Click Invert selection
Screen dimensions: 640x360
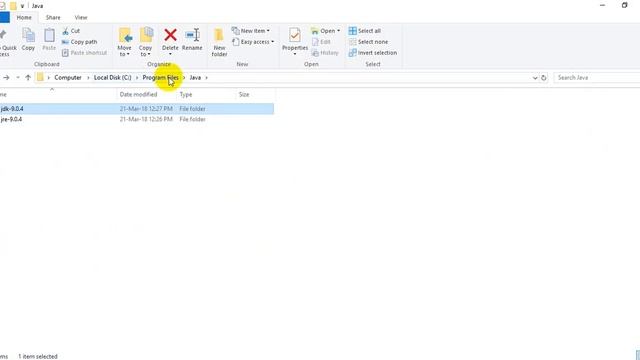[x=373, y=53]
